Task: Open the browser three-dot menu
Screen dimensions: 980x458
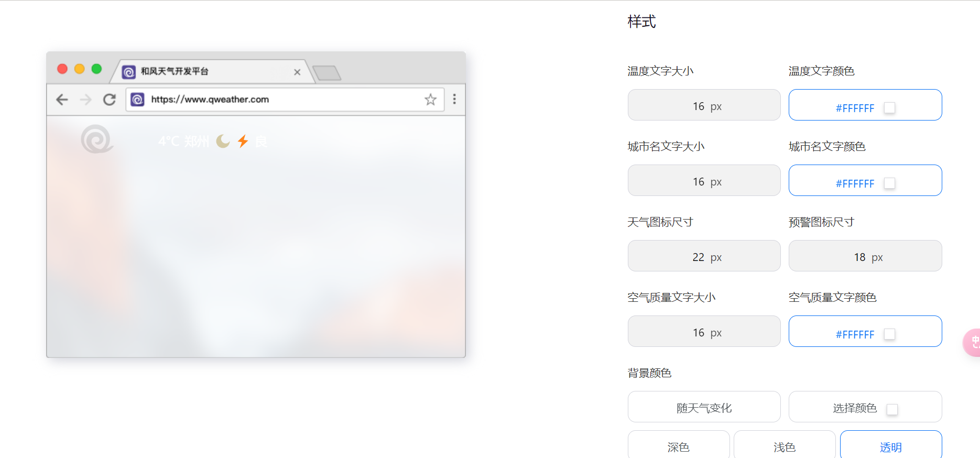Action: 454,99
